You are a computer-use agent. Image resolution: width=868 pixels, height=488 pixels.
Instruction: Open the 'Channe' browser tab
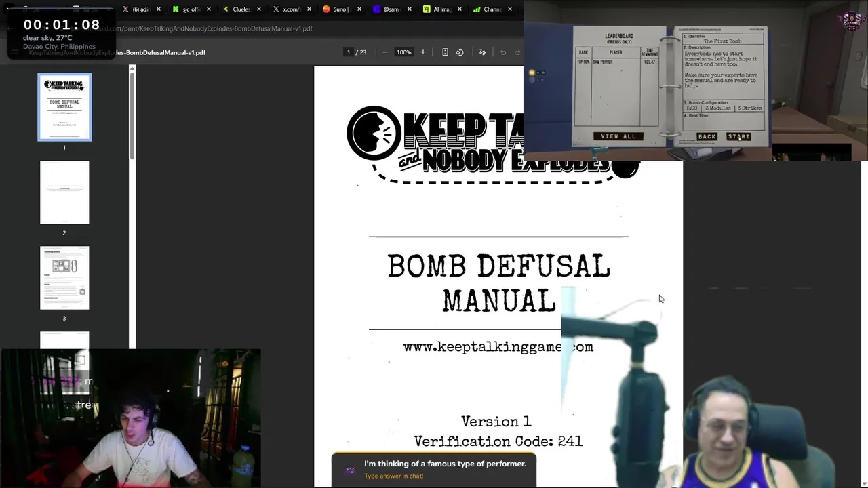492,9
